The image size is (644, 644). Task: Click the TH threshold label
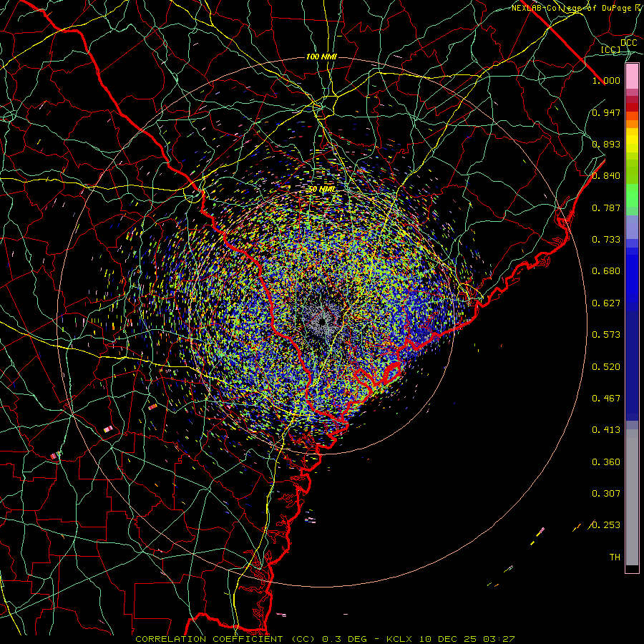pyautogui.click(x=615, y=557)
